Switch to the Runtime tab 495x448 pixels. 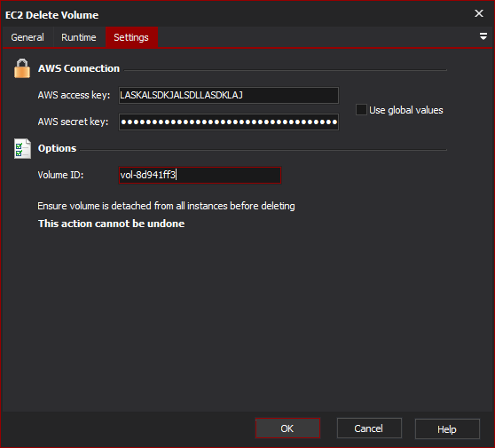[79, 37]
